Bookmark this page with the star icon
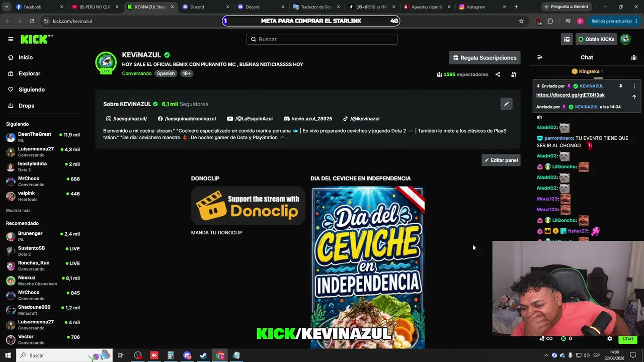Viewport: 644px width, 362px height. 521,21
